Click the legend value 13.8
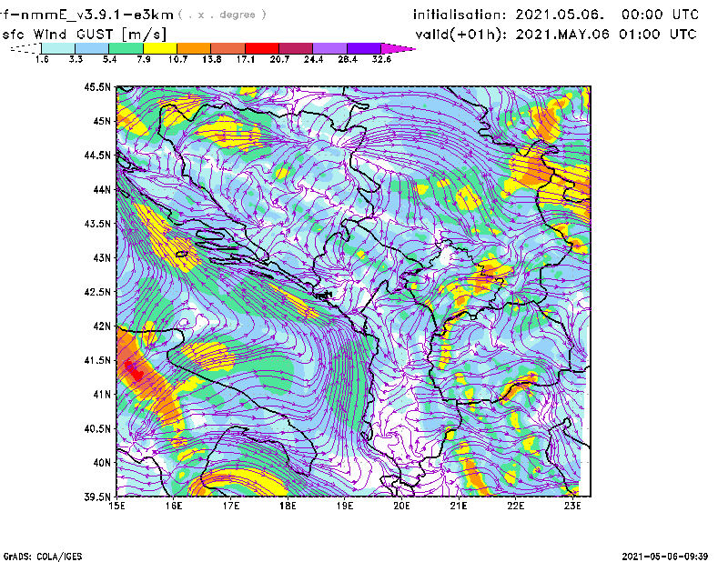 pos(212,59)
